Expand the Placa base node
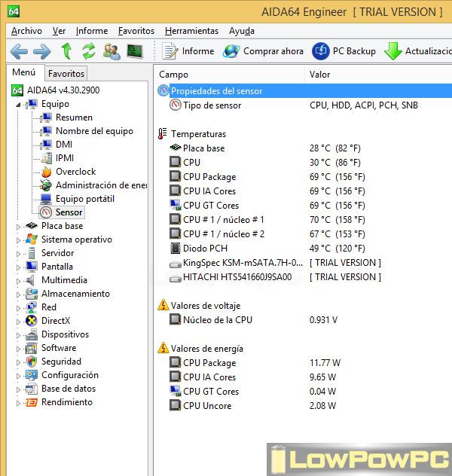452x476 pixels. [18, 227]
